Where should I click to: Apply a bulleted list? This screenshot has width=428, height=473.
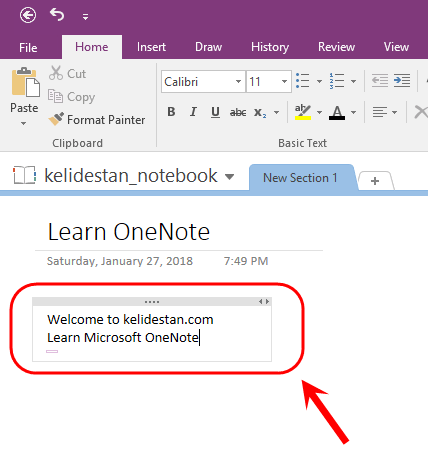[303, 81]
